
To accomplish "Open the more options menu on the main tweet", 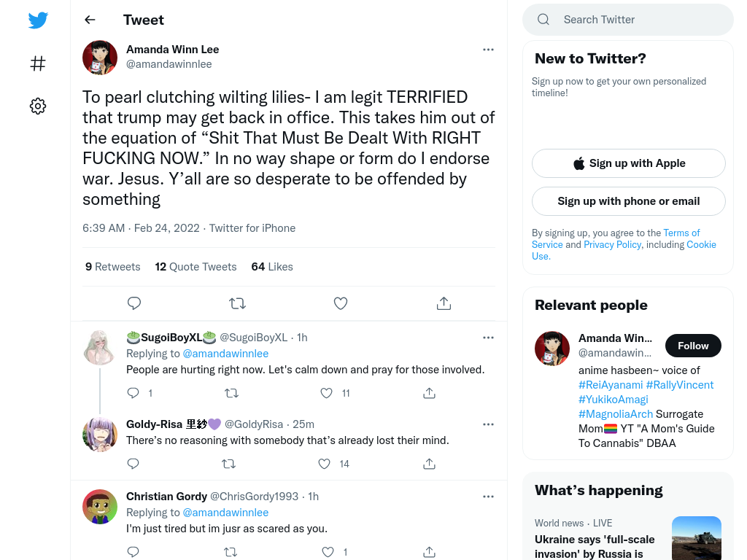I will [488, 50].
